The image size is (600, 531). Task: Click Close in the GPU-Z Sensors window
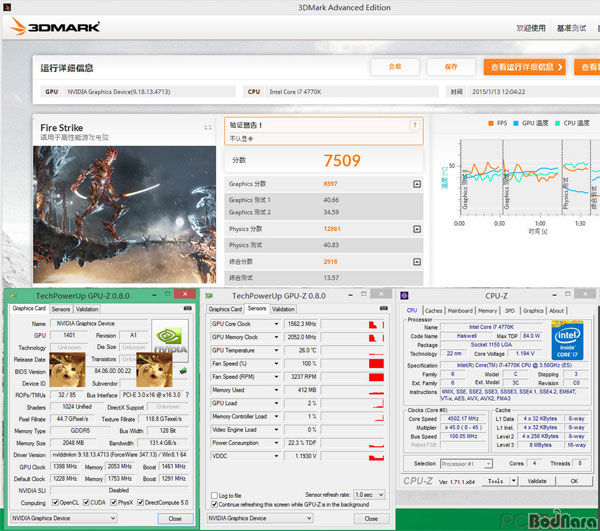371,518
